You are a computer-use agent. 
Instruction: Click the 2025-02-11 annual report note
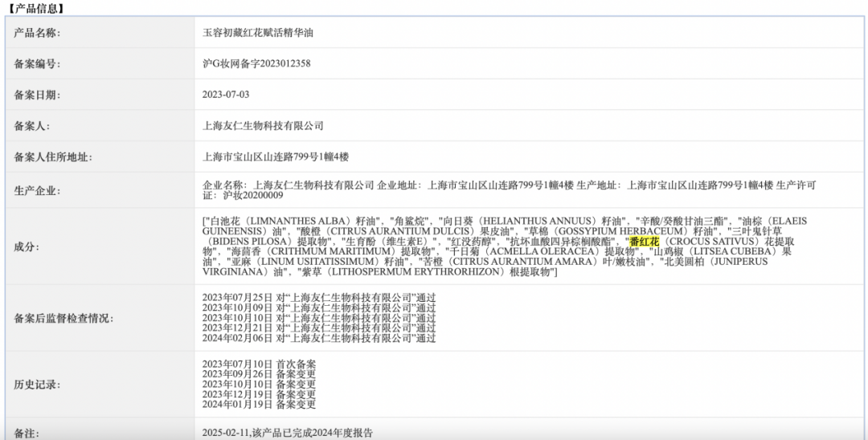[x=287, y=433]
